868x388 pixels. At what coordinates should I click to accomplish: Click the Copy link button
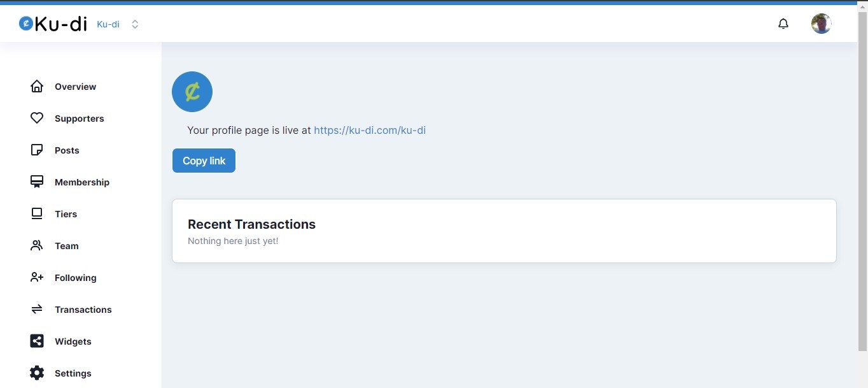[204, 161]
